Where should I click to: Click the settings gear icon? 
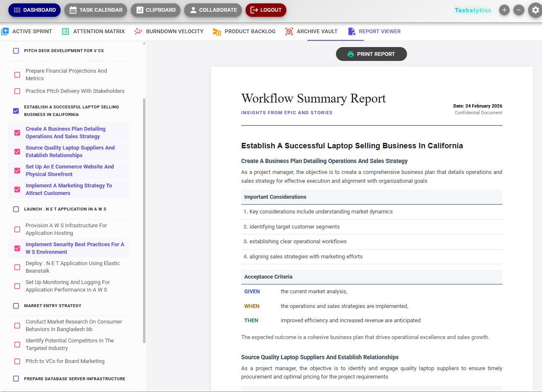pyautogui.click(x=535, y=10)
